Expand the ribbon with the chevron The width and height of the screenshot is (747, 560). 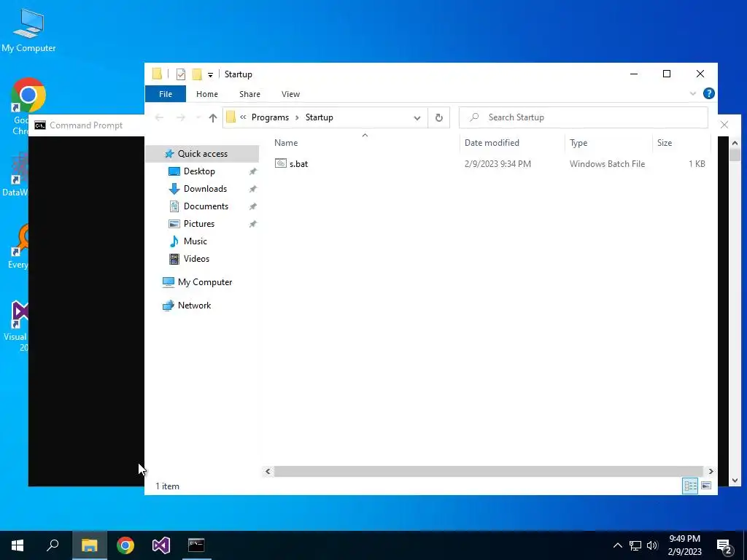click(x=693, y=94)
